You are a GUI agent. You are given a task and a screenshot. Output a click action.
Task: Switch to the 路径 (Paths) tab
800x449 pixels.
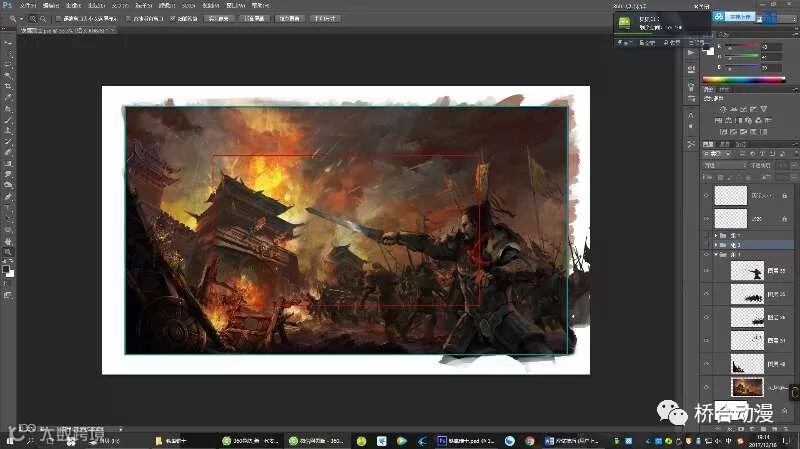740,144
